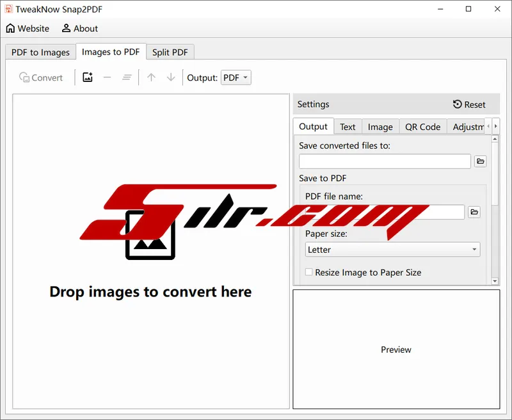Browse folder for converted files location
This screenshot has height=420, width=512.
point(481,161)
